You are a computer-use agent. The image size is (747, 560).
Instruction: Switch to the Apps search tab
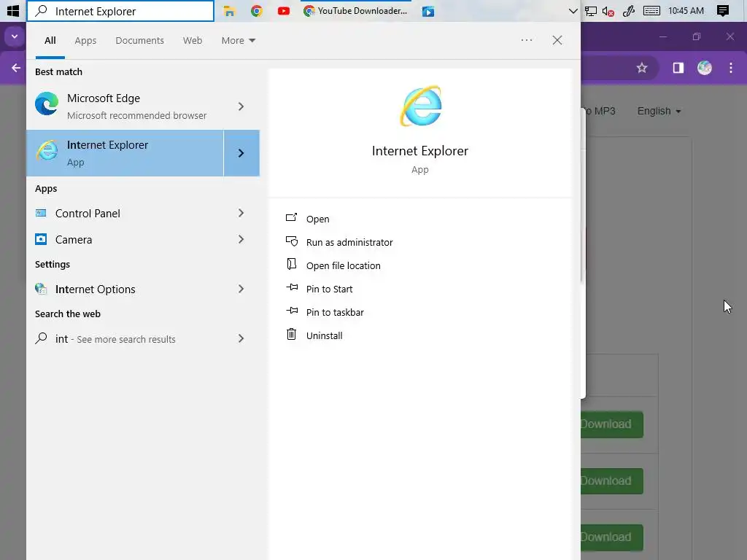coord(85,41)
